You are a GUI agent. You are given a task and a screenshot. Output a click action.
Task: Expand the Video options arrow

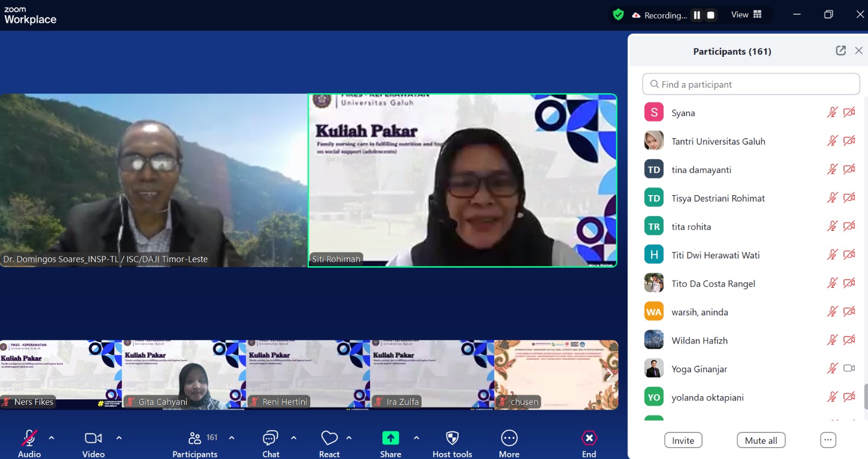pyautogui.click(x=119, y=438)
